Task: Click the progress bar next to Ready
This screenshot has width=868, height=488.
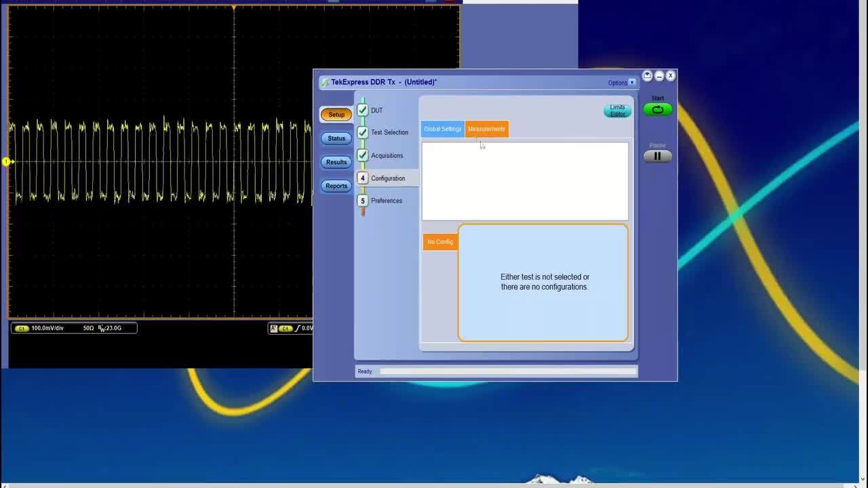Action: [508, 371]
